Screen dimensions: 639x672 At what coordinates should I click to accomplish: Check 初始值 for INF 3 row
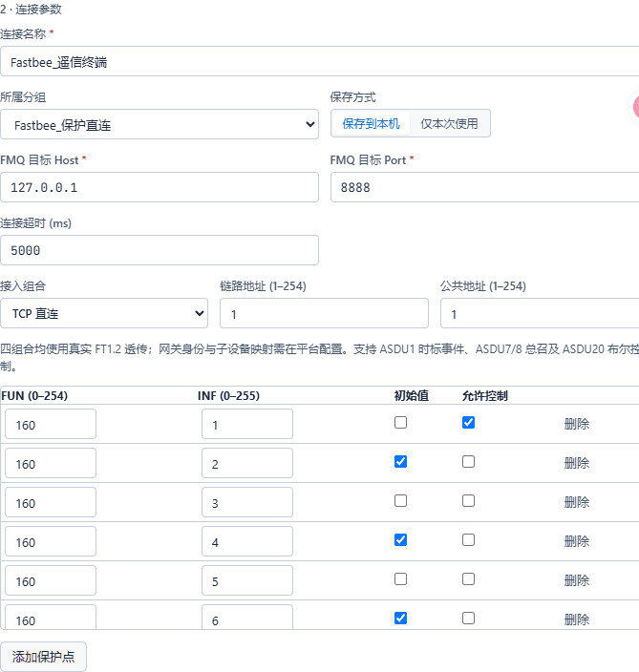click(400, 500)
